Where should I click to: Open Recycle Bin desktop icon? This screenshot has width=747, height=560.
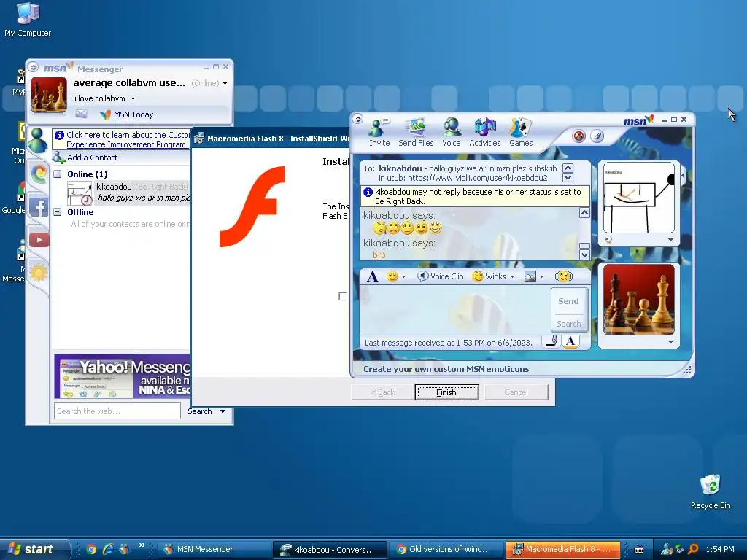[711, 491]
